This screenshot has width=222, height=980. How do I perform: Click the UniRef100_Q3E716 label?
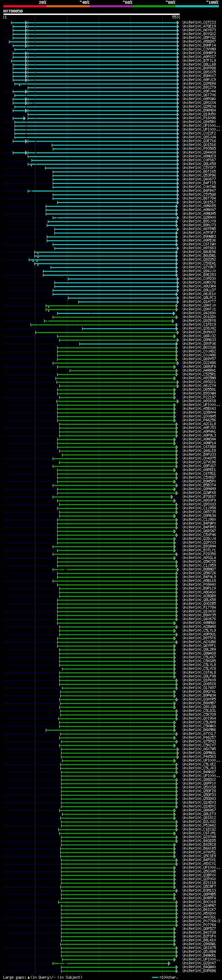click(x=199, y=141)
